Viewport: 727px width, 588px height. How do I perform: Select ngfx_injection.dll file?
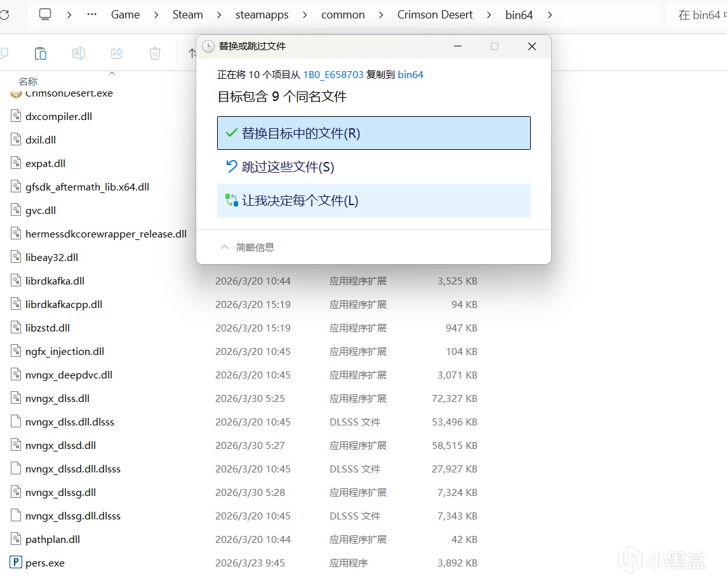[x=65, y=352]
